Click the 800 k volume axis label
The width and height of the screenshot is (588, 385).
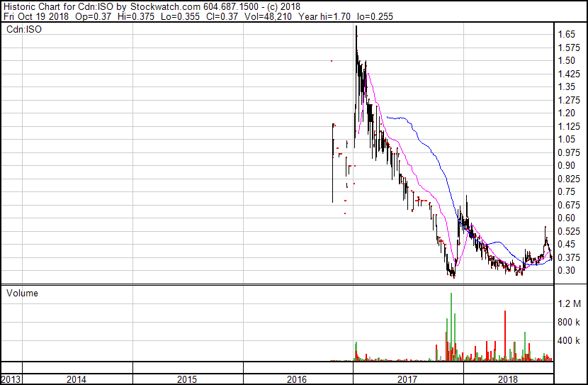[568, 323]
